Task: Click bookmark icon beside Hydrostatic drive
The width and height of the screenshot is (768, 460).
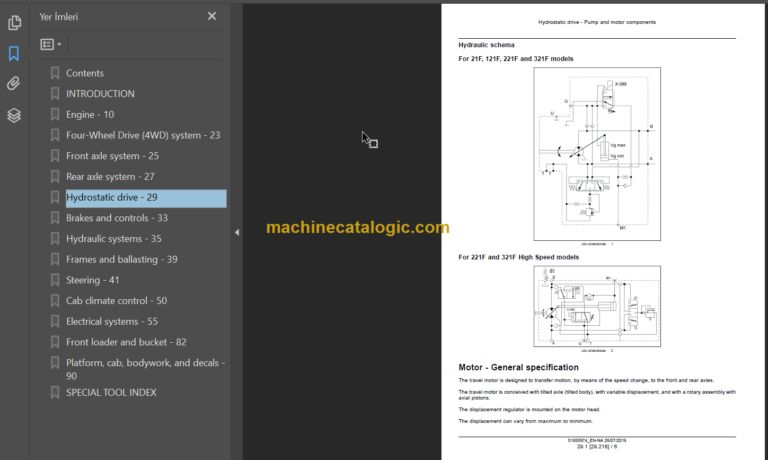Action: pyautogui.click(x=55, y=197)
